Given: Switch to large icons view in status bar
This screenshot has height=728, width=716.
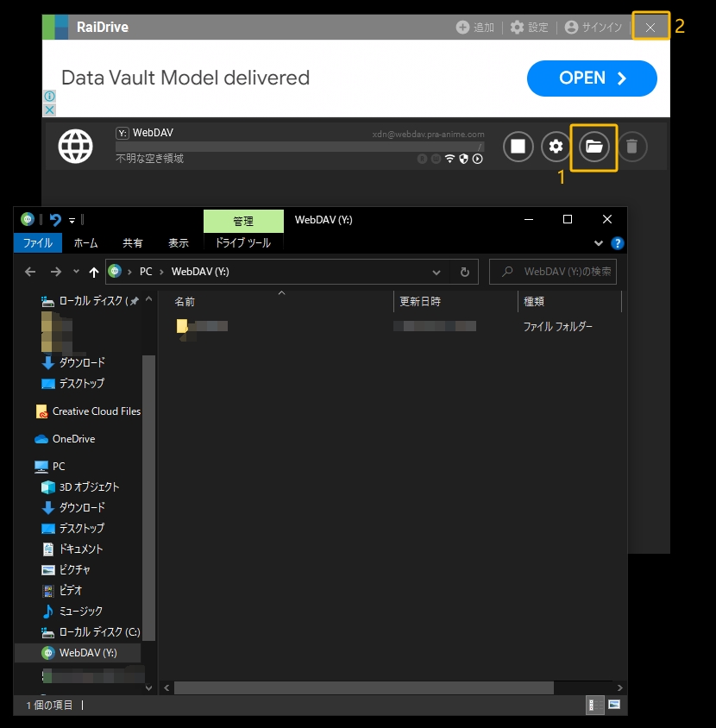Looking at the screenshot, I should [x=614, y=705].
